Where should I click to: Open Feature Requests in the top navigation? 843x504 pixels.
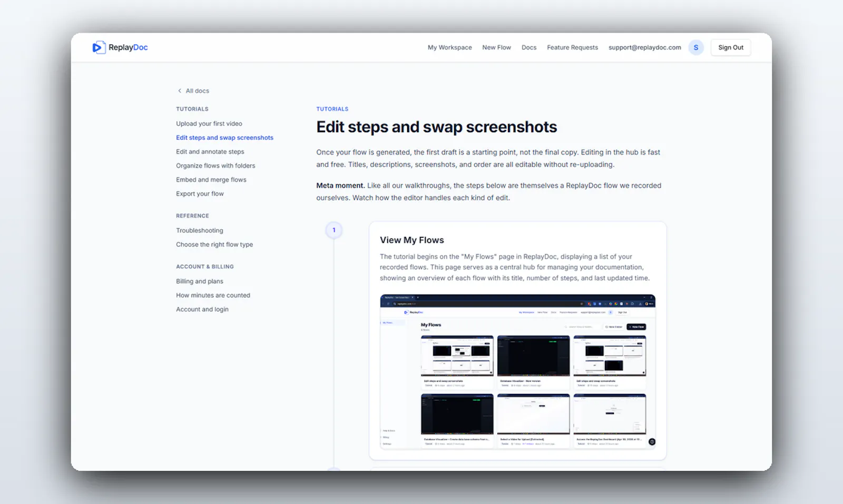[x=572, y=47]
